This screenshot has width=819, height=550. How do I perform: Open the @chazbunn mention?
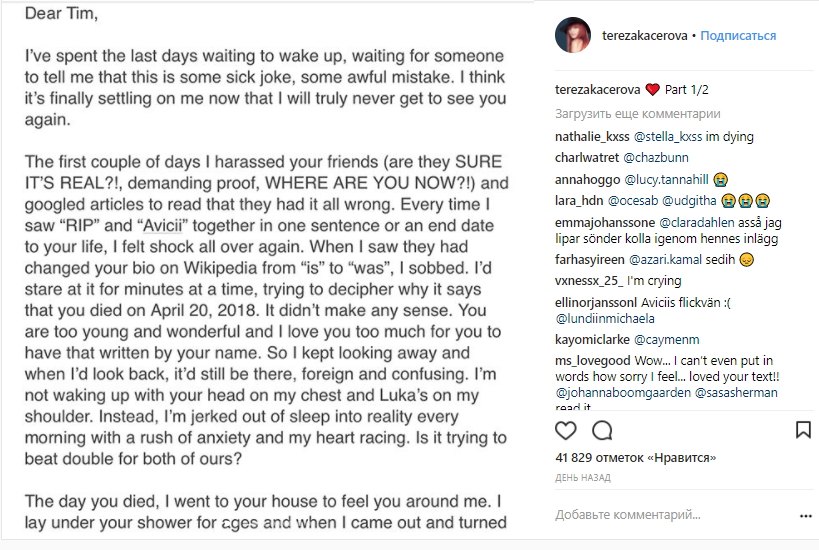657,158
